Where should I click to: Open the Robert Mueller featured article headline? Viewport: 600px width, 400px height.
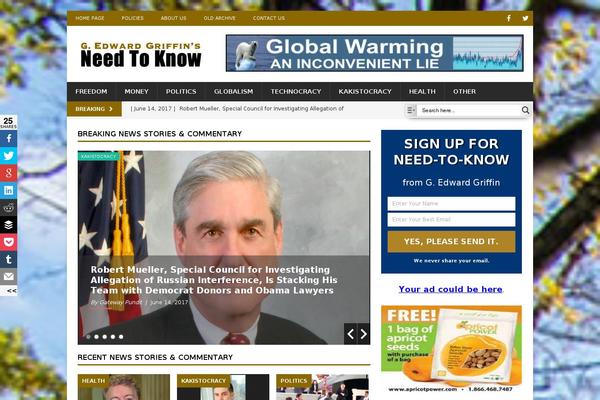pos(214,280)
